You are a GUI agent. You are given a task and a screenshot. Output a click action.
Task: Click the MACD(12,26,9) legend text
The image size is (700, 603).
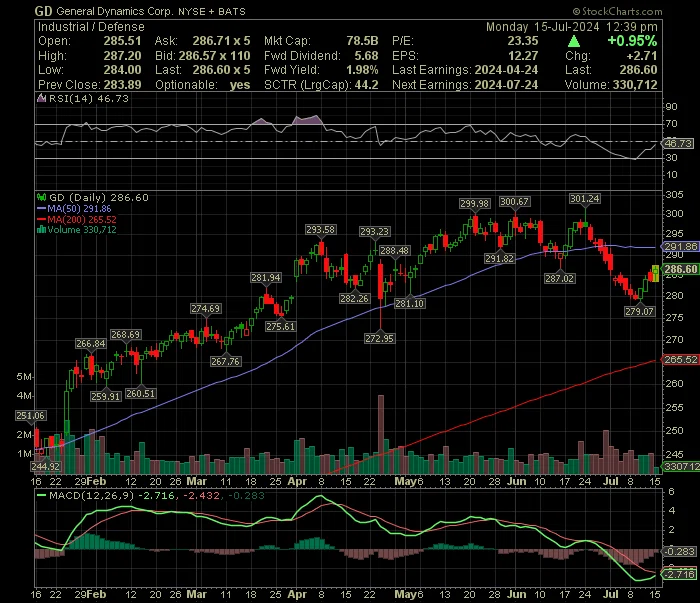[92, 495]
